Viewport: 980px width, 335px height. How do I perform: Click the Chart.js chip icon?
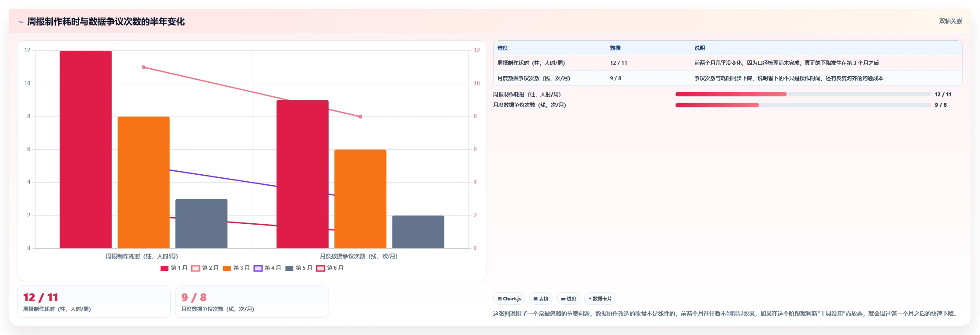pyautogui.click(x=500, y=299)
